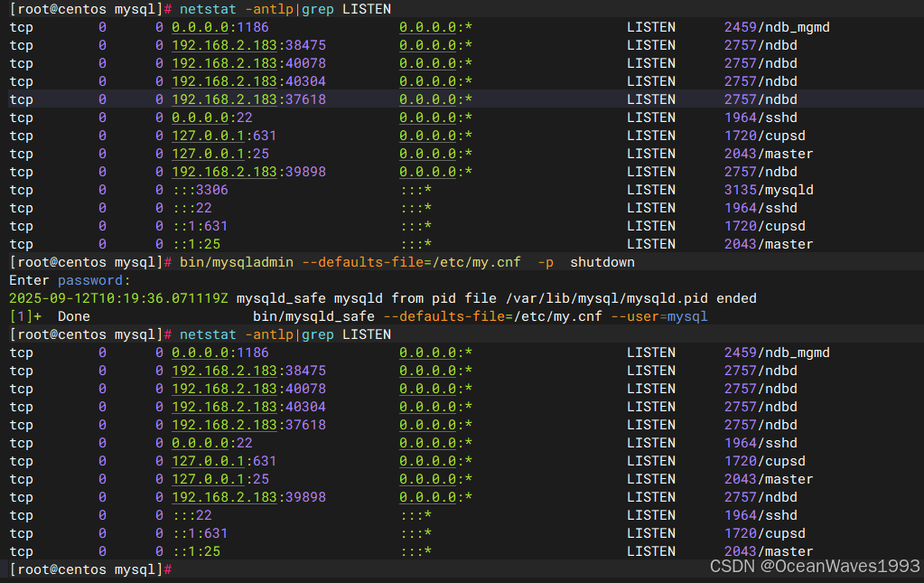Click 127.0.0.1:25 in the first listing
This screenshot has height=583, width=924.
tap(219, 154)
